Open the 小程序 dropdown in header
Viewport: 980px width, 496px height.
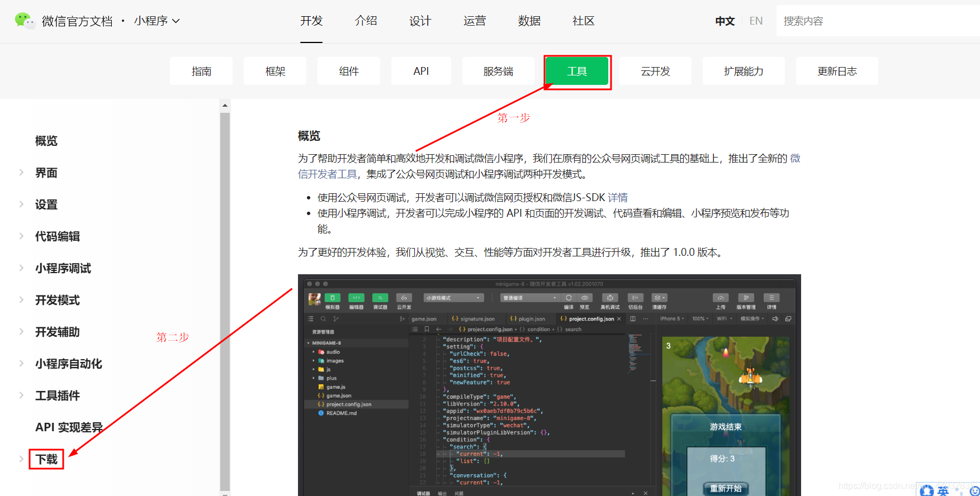pos(157,21)
